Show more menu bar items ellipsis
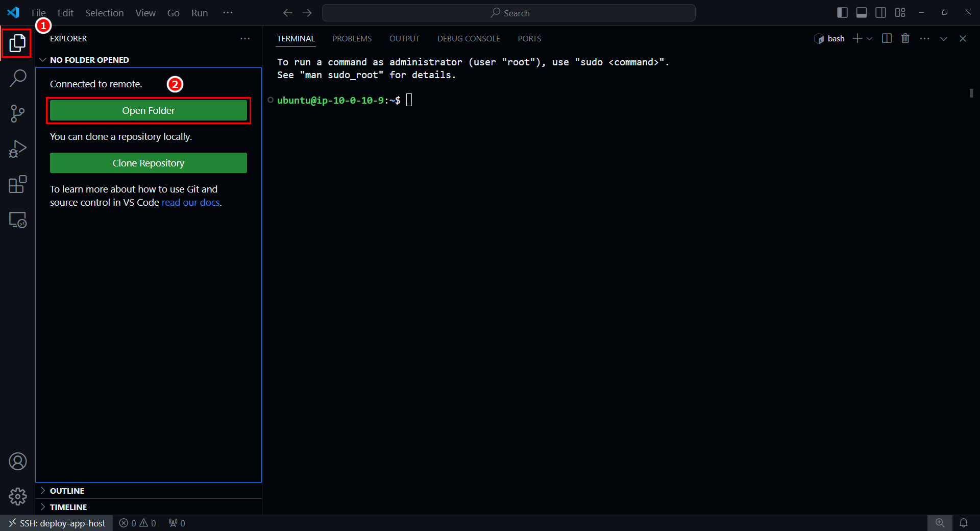Image resolution: width=980 pixels, height=531 pixels. pos(228,13)
